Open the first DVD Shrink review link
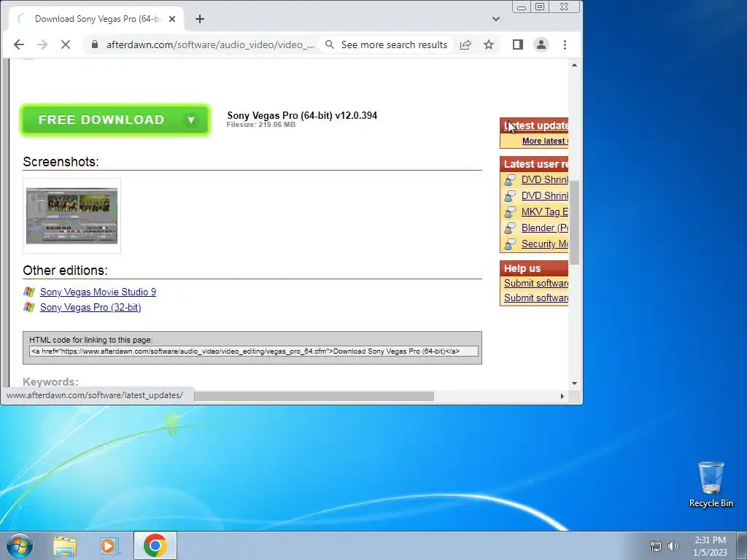The height and width of the screenshot is (560, 747). (544, 179)
